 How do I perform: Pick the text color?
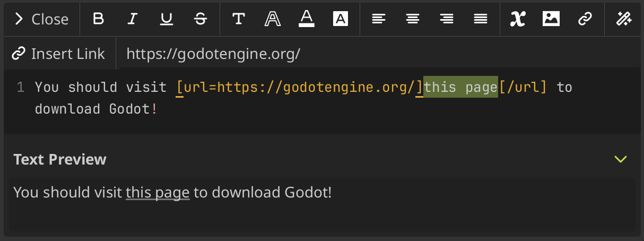pos(307,19)
